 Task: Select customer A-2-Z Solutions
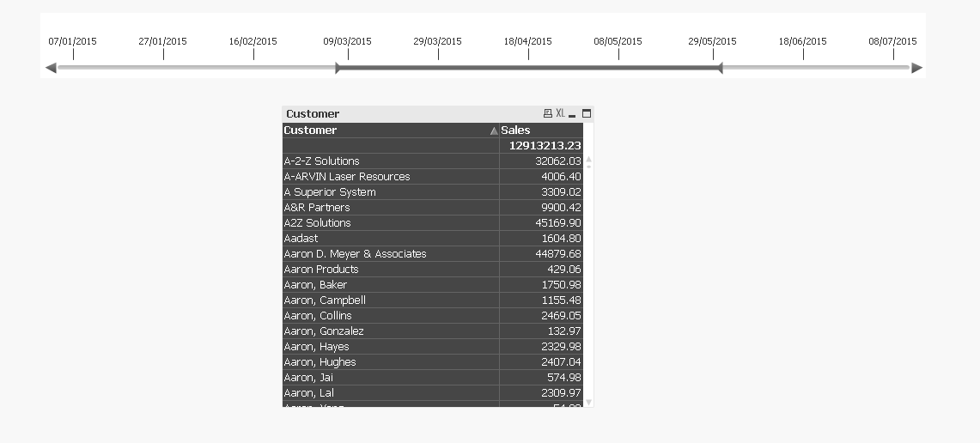[x=391, y=161]
